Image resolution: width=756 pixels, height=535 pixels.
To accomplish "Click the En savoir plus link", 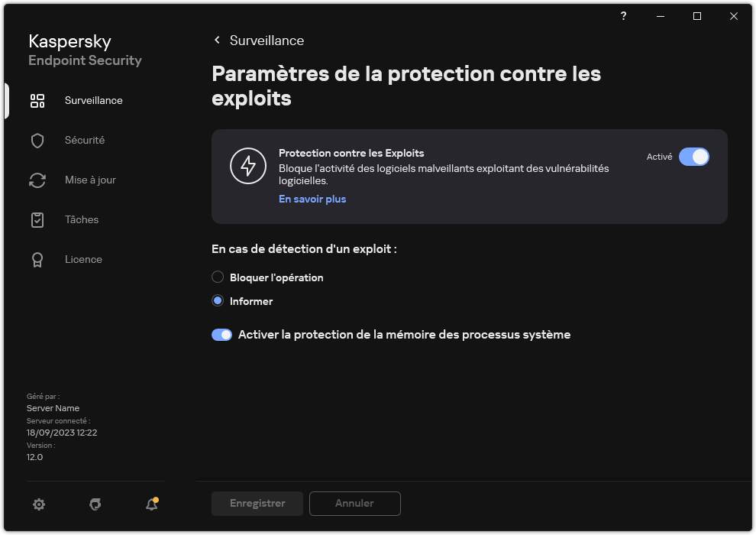I will [x=312, y=199].
